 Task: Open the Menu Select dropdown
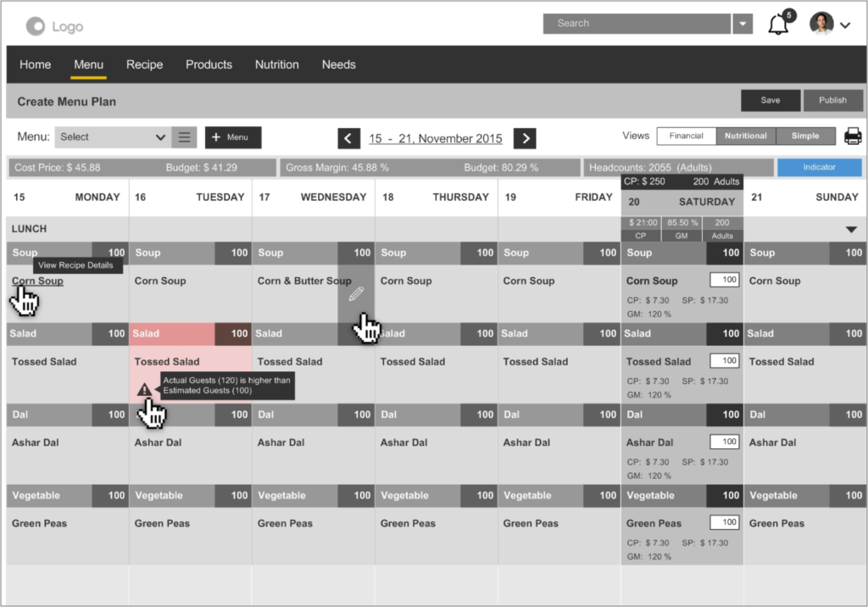[112, 137]
